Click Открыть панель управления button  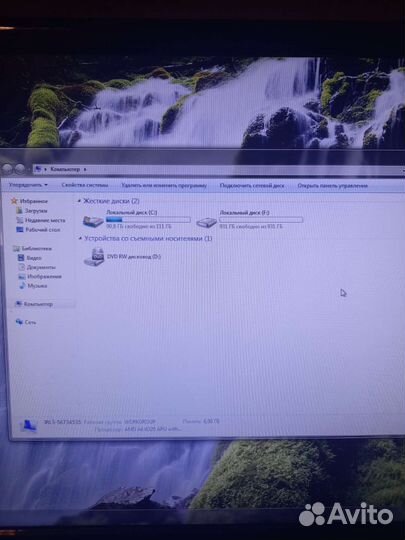pos(333,186)
